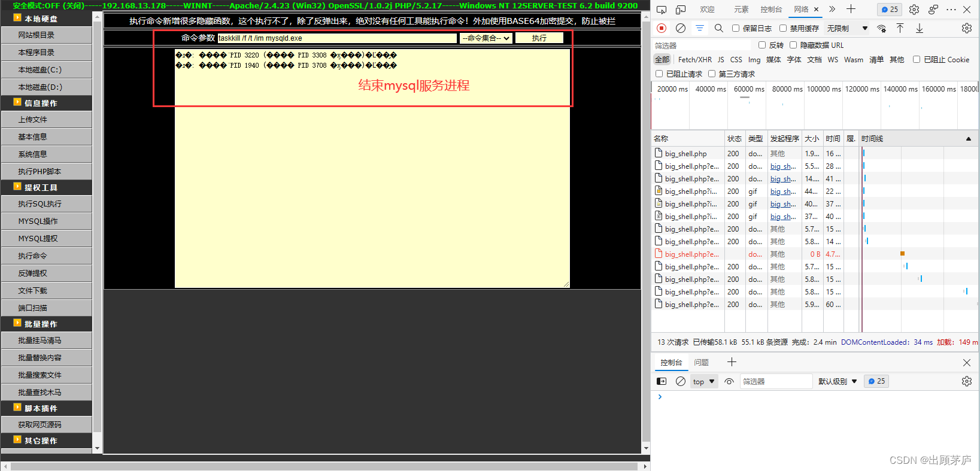
Task: Click the console 筛选器 filter input
Action: pyautogui.click(x=776, y=381)
